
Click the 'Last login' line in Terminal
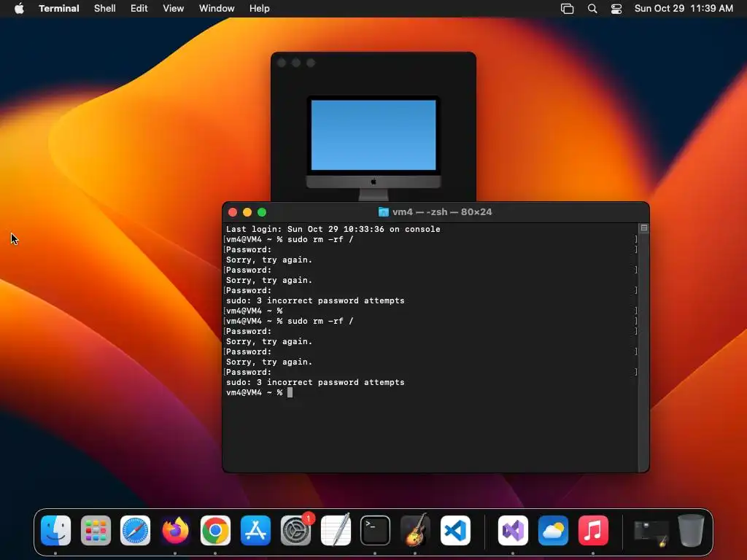coord(333,229)
